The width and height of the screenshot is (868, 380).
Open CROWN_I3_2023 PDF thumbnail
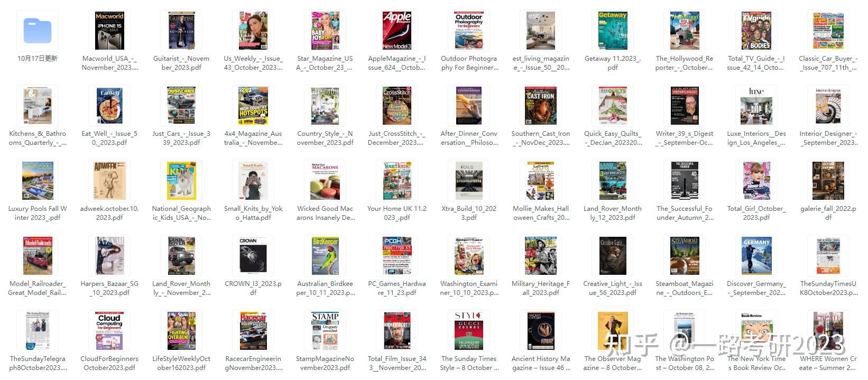(253, 256)
